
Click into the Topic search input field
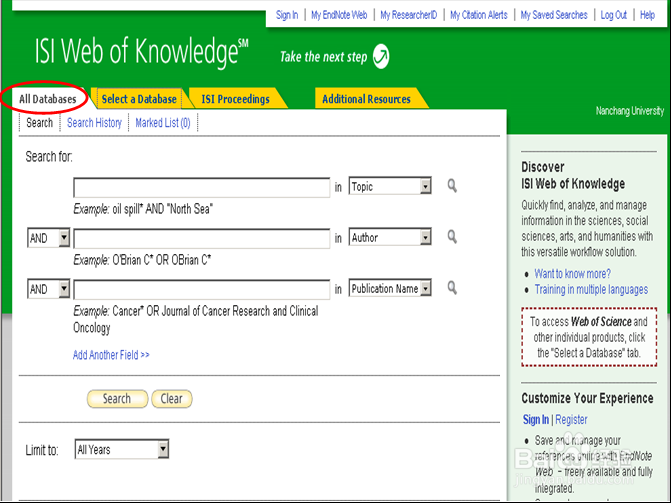pos(202,188)
